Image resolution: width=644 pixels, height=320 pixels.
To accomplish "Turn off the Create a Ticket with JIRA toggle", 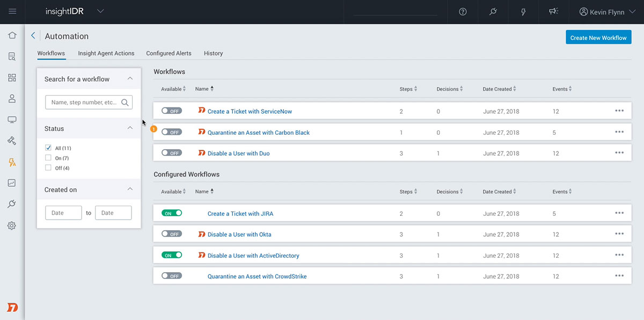I will coord(172,213).
